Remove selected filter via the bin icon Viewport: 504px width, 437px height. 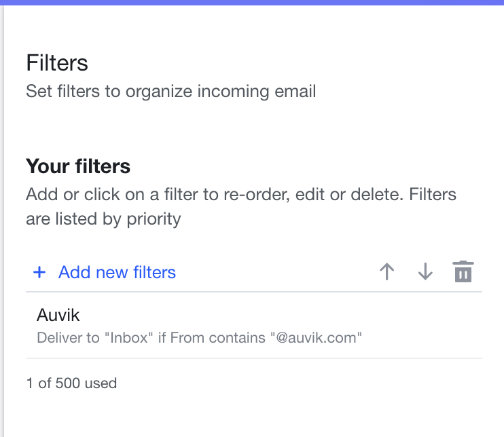tap(463, 271)
